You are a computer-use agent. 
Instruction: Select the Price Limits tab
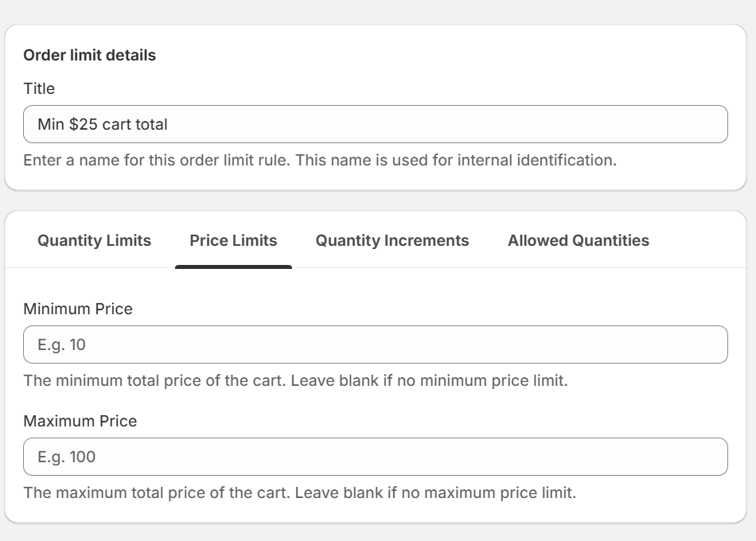(233, 240)
